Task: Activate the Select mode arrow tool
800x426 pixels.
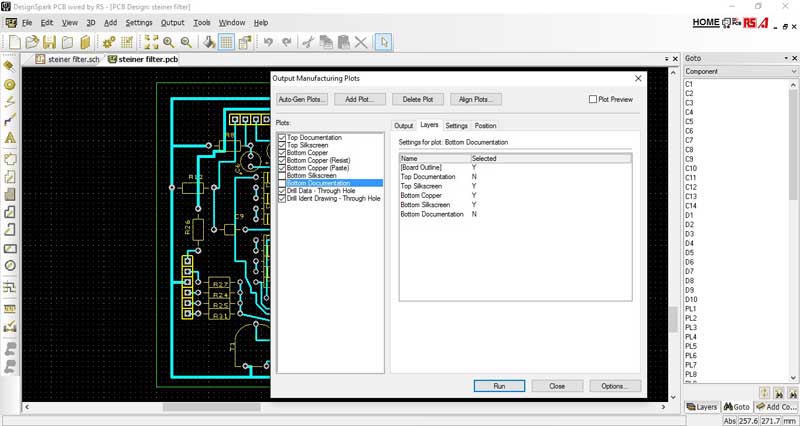Action: pyautogui.click(x=384, y=42)
